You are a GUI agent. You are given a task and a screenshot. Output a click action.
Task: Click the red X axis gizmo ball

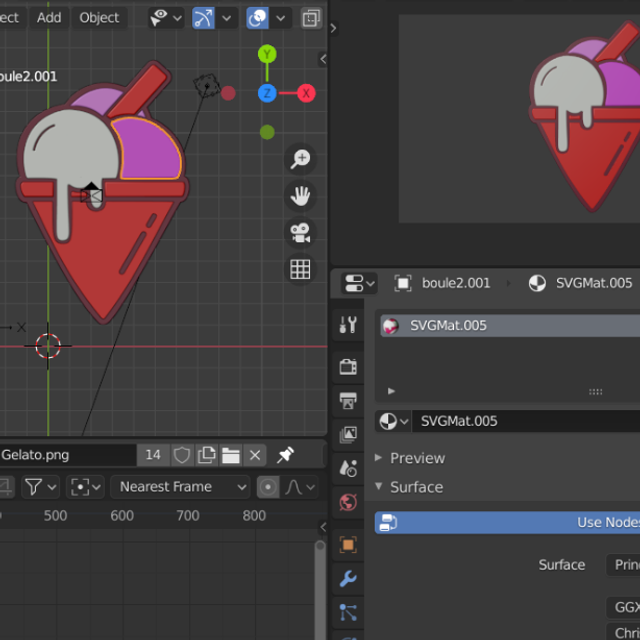(x=306, y=93)
